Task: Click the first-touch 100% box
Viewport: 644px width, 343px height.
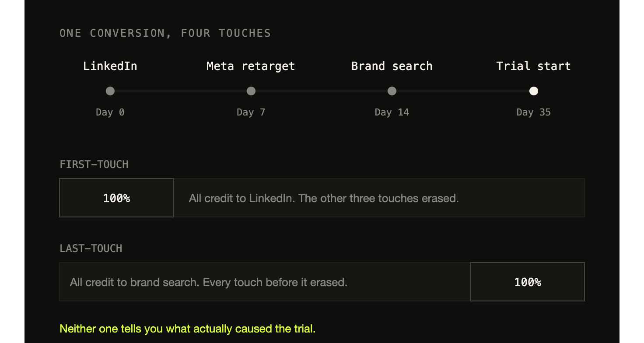Action: 116,198
